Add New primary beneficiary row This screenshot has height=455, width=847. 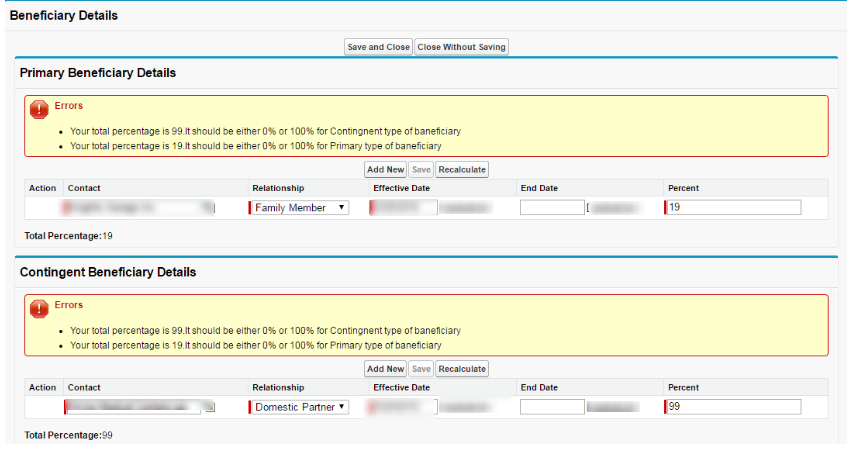[385, 170]
